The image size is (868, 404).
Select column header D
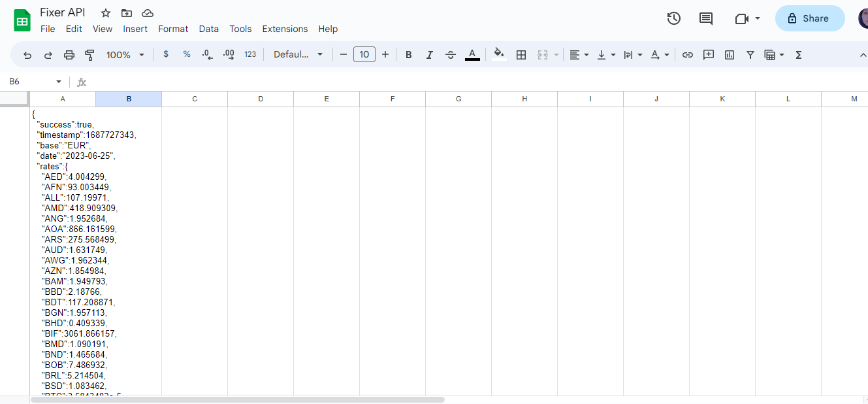click(x=261, y=99)
